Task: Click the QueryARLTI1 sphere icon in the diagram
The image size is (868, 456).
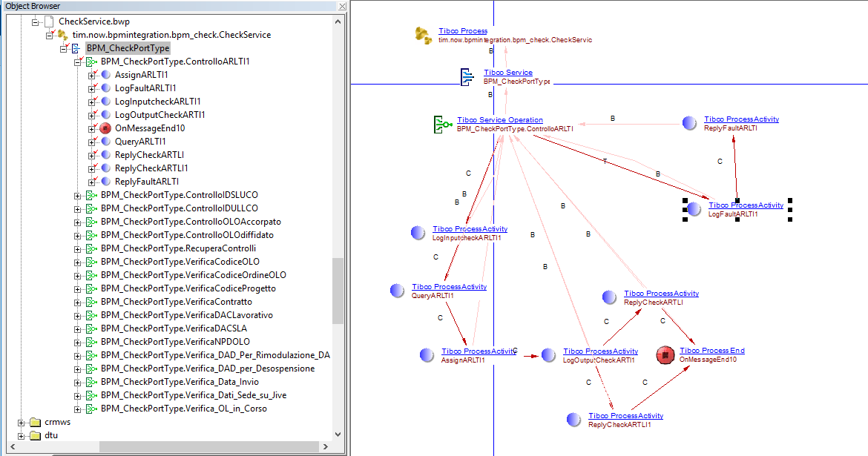Action: tap(397, 291)
